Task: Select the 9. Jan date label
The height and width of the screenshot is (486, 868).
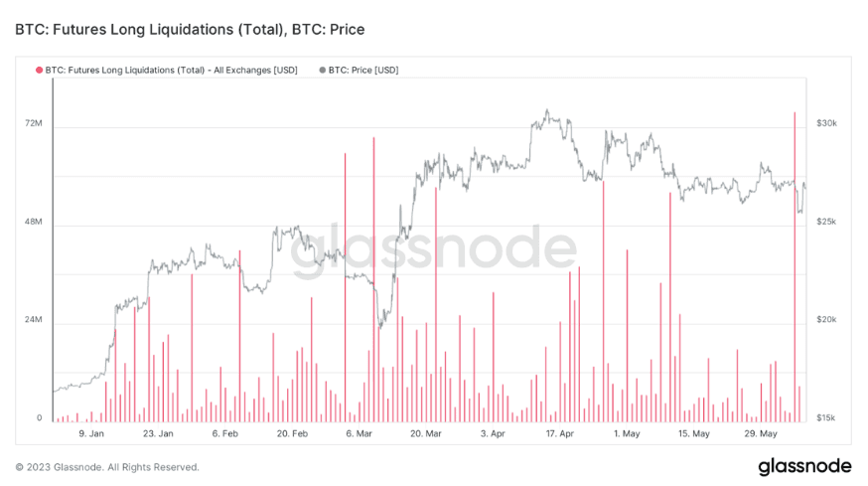Action: pyautogui.click(x=90, y=433)
